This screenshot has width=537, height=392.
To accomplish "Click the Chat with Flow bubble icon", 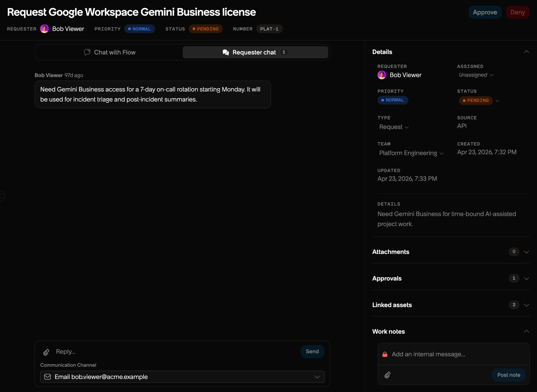I will coord(87,52).
